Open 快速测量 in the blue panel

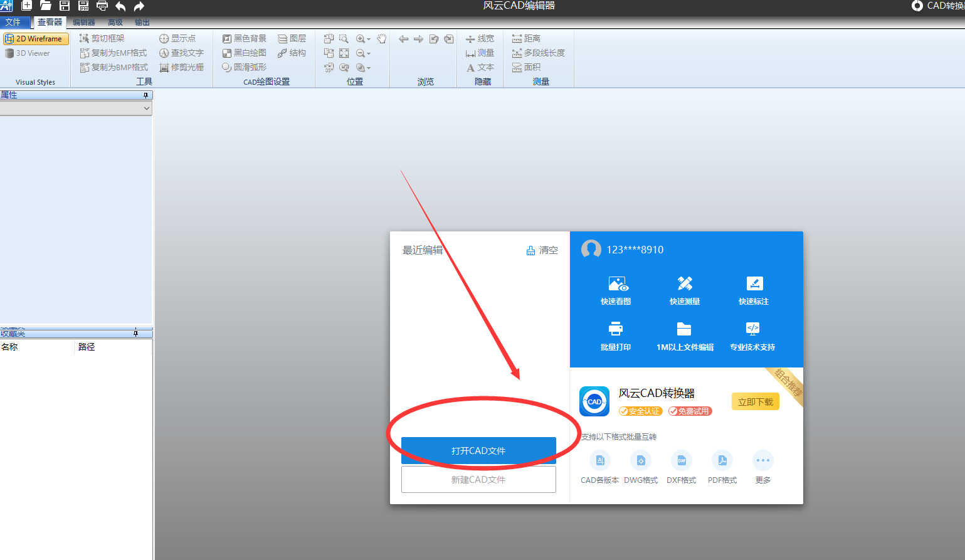tap(685, 290)
